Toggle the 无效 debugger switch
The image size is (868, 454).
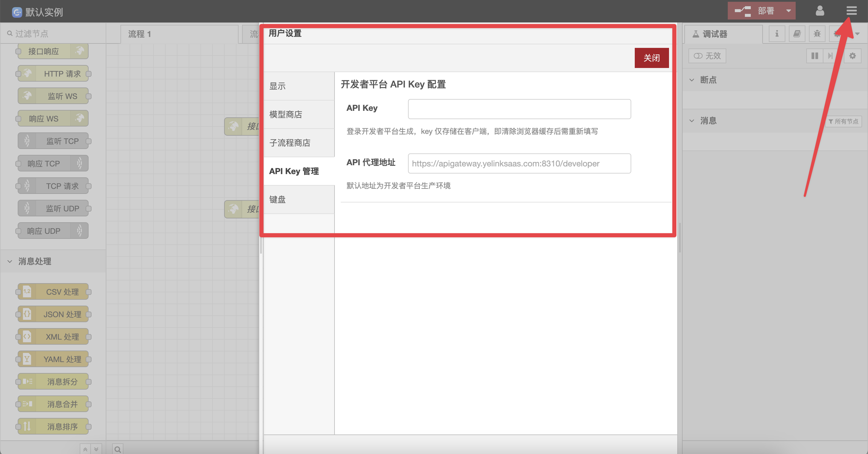(x=707, y=56)
